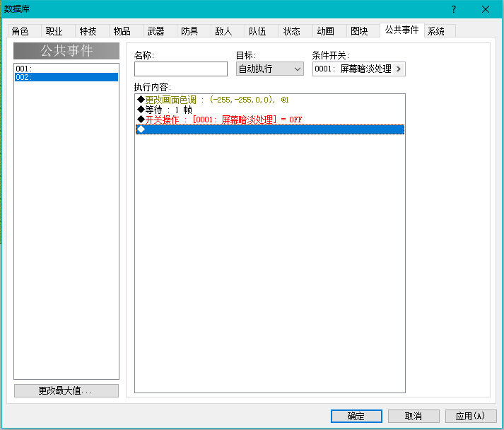Go to the 物品 tab
The image size is (504, 430).
point(126,31)
